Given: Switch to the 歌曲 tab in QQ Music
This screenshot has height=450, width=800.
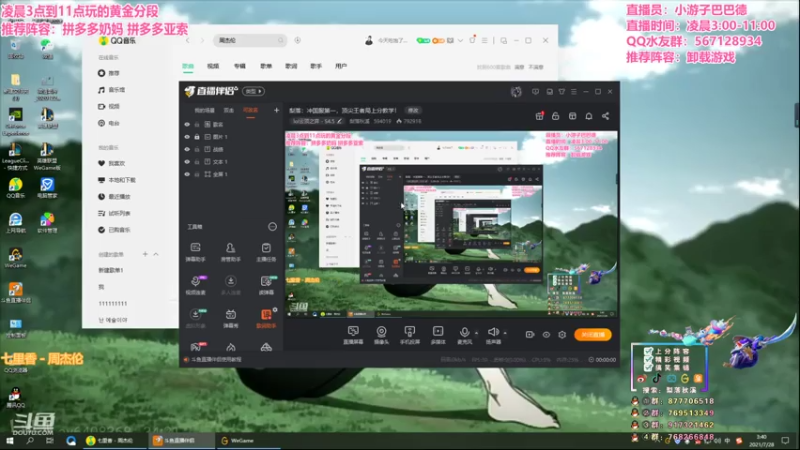Looking at the screenshot, I should tap(188, 66).
